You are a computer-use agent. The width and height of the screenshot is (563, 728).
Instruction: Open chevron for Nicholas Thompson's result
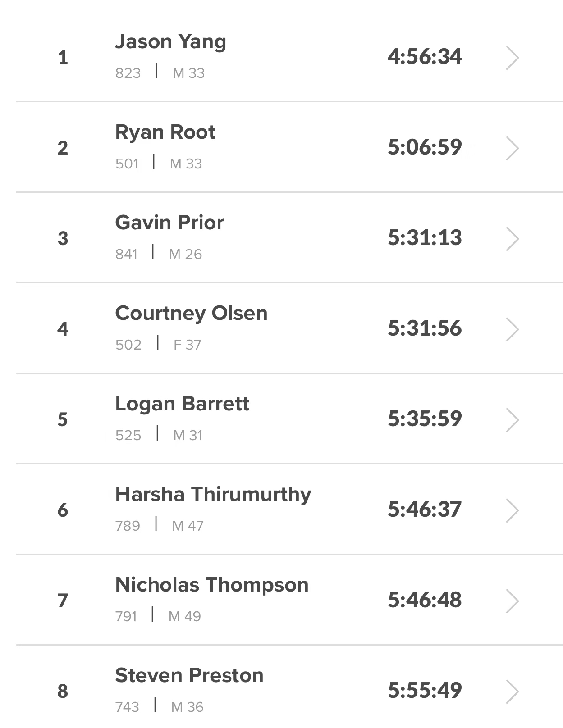point(512,601)
